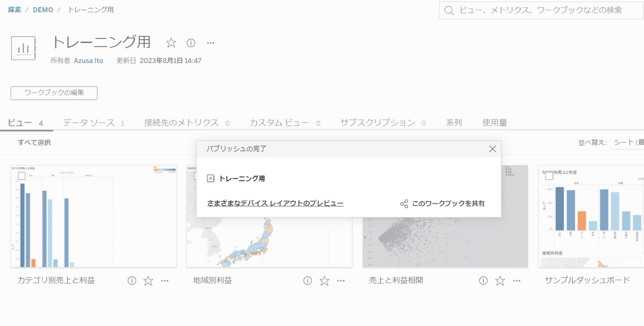Click the トレーニング用 workbook page title
Screen dimensions: 644x326
pyautogui.click(x=101, y=42)
